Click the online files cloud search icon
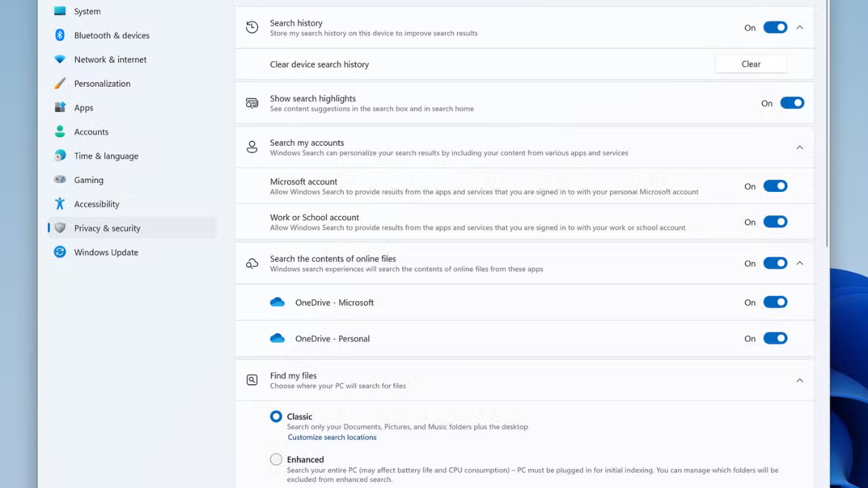Image resolution: width=868 pixels, height=488 pixels. click(x=252, y=263)
